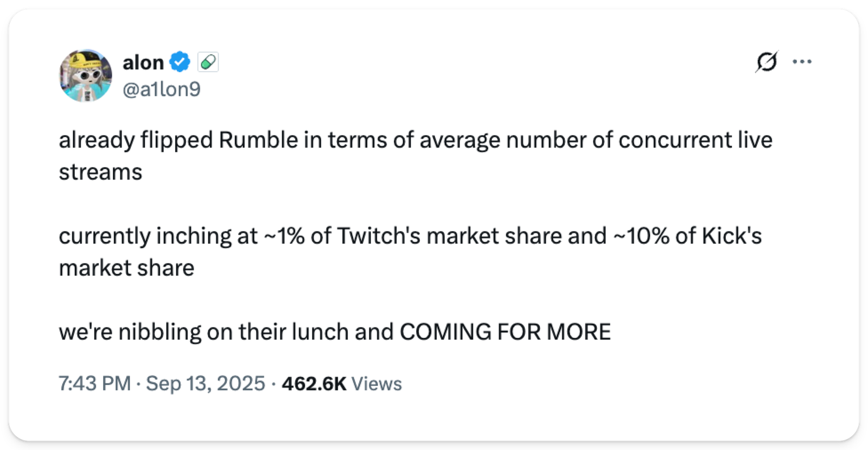
Task: Click the word "Twitch's" in the tweet
Action: 379,236
